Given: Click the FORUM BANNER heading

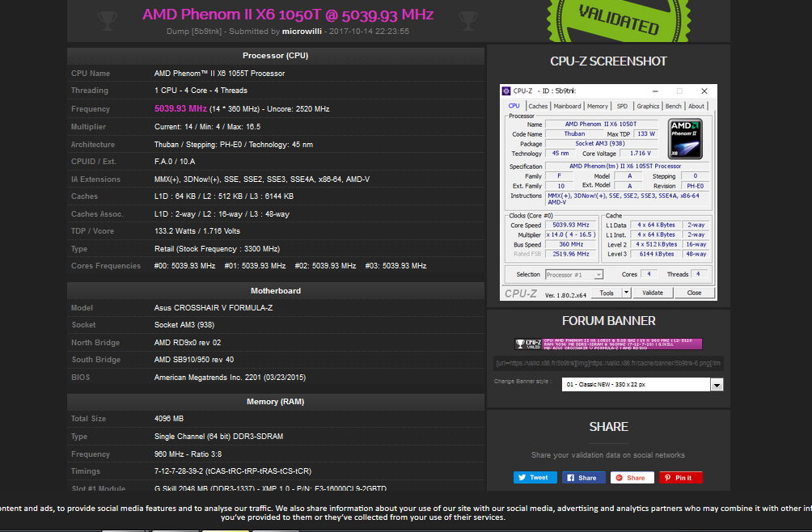Looking at the screenshot, I should 608,321.
